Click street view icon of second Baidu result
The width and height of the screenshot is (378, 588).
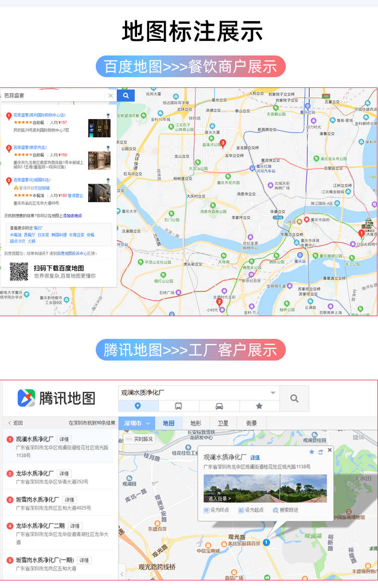[x=108, y=148]
